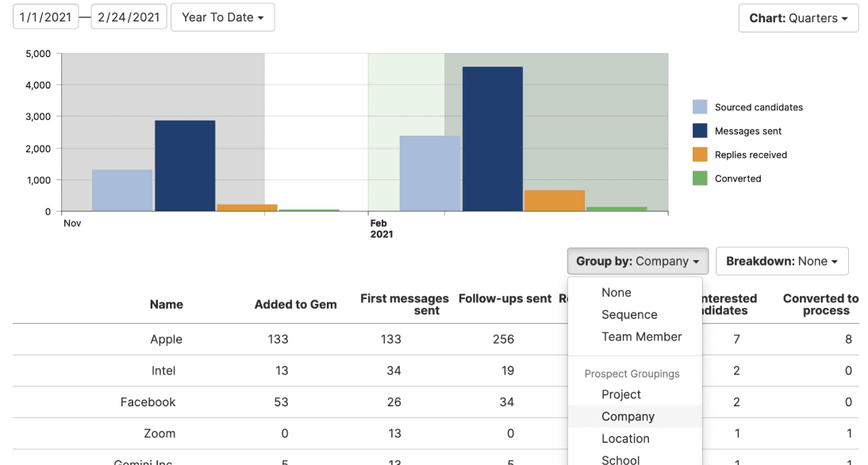Open the Chart: Quarters dropdown
The height and width of the screenshot is (465, 868).
click(798, 17)
